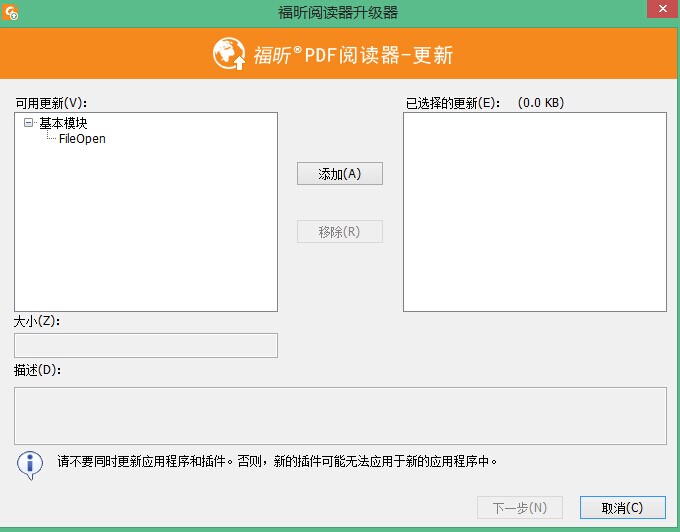Click the 添加(A) button
Viewport: 680px width, 532px height.
coord(340,173)
